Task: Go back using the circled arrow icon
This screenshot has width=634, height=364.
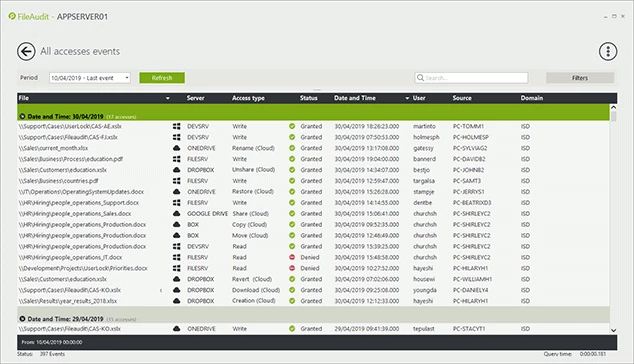Action: tap(26, 52)
